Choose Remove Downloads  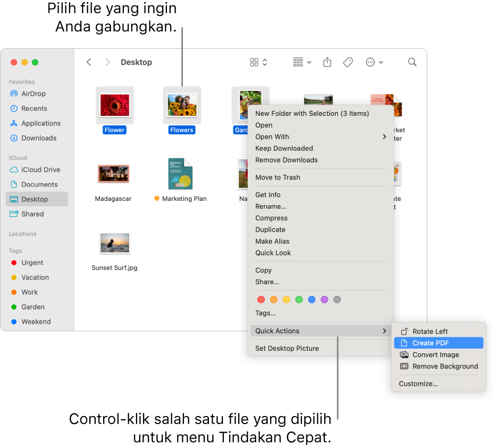(321, 160)
